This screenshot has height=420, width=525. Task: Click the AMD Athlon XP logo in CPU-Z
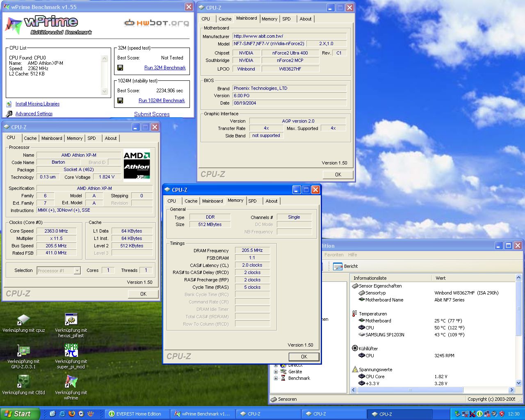click(x=137, y=166)
